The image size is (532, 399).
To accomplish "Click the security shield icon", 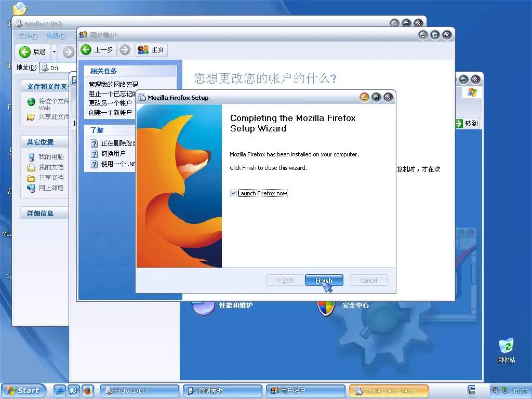I will [x=326, y=309].
